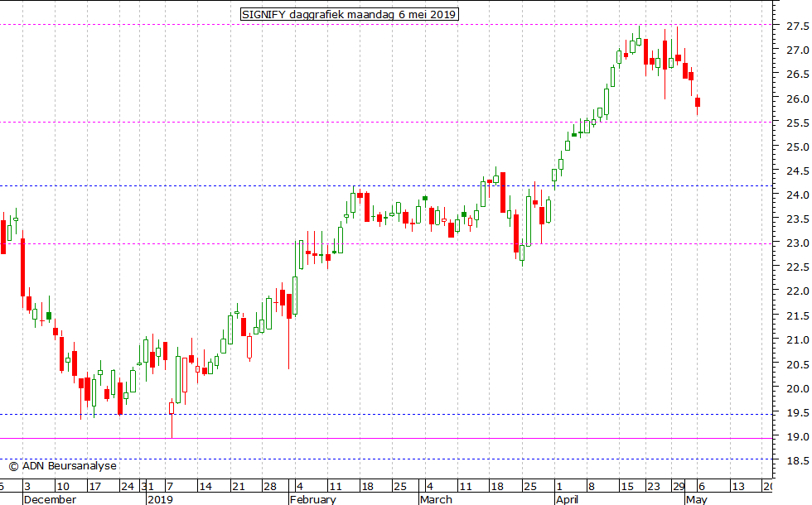812x505 pixels.
Task: Select the 26.5 price axis label
Action: point(797,75)
